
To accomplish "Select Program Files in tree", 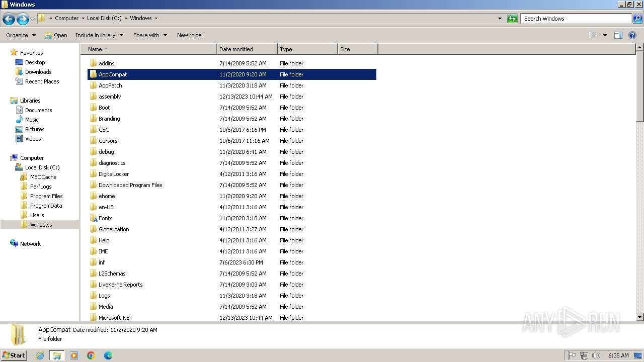I will pos(46,196).
